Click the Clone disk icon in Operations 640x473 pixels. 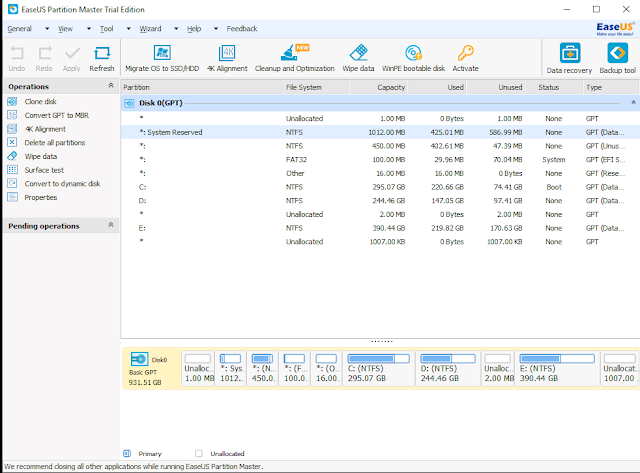(x=12, y=102)
